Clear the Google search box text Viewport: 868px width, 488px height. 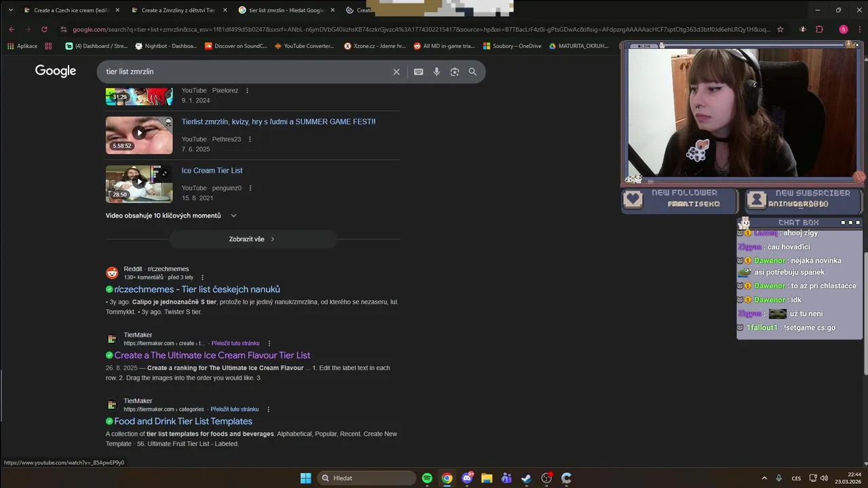[397, 72]
